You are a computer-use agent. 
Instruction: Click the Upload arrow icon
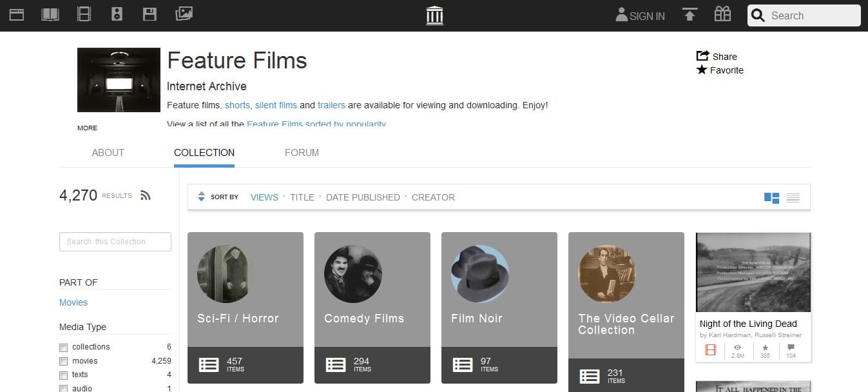[690, 15]
